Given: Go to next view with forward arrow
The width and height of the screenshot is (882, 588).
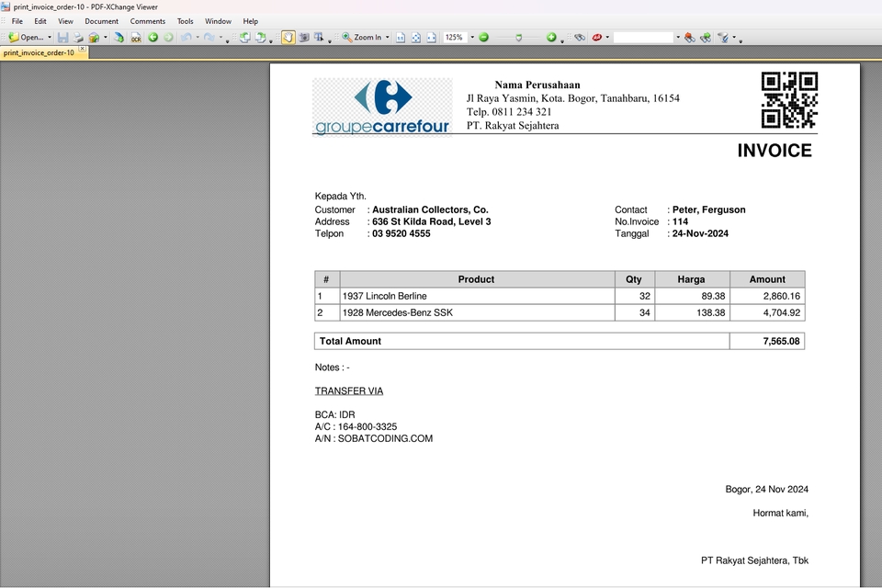Looking at the screenshot, I should [168, 37].
